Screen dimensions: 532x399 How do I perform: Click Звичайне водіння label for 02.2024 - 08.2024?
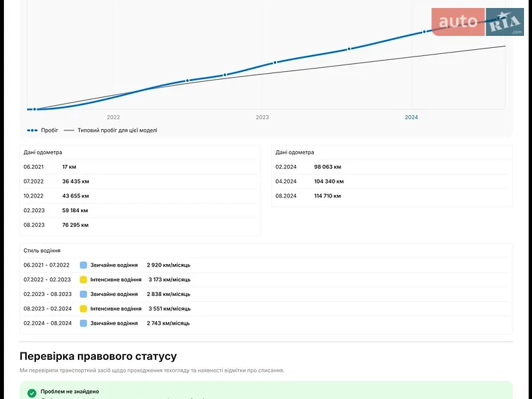[x=114, y=323]
